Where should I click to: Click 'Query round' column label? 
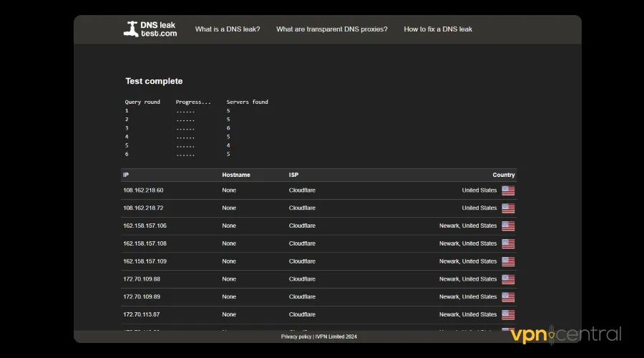142,102
